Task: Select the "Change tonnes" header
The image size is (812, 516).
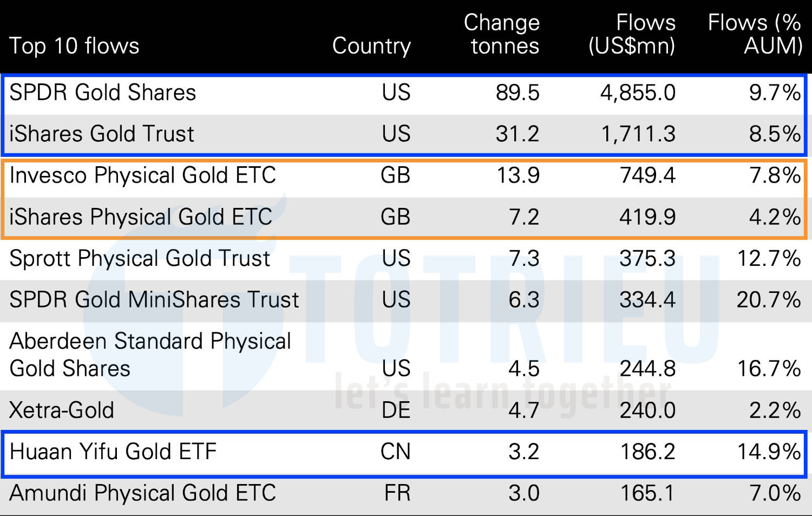Action: click(x=502, y=34)
